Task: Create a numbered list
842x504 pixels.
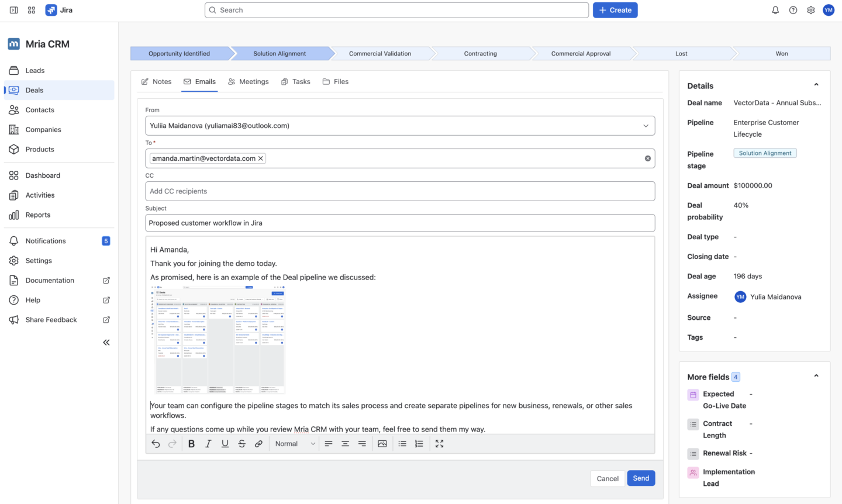Action: point(419,444)
